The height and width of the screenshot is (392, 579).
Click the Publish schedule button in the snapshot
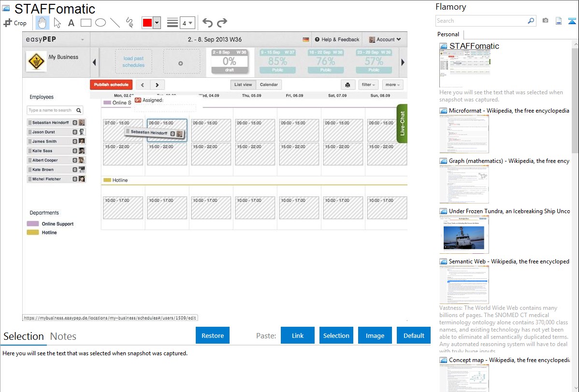pyautogui.click(x=111, y=85)
